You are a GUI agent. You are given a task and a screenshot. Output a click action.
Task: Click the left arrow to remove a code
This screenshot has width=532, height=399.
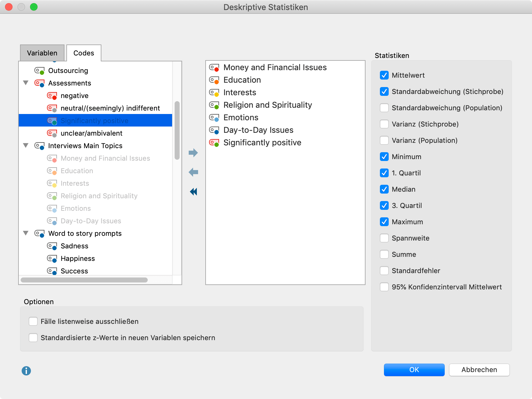coord(193,172)
